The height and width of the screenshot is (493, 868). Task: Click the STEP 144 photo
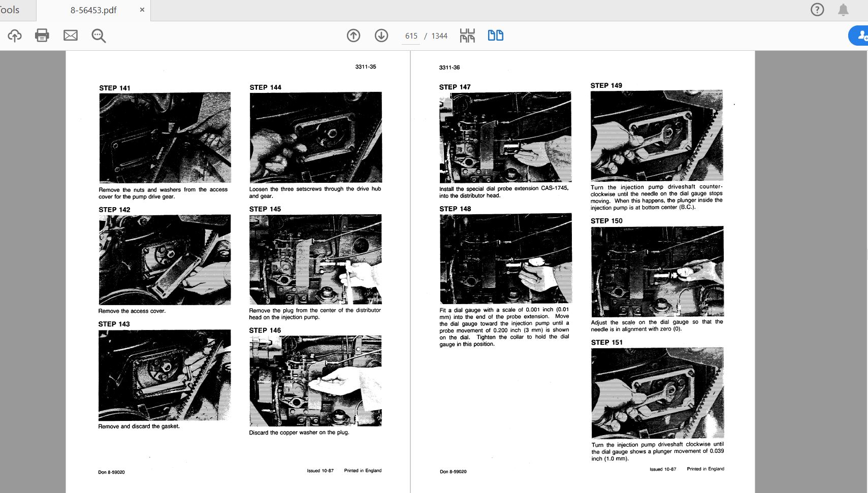tap(316, 137)
